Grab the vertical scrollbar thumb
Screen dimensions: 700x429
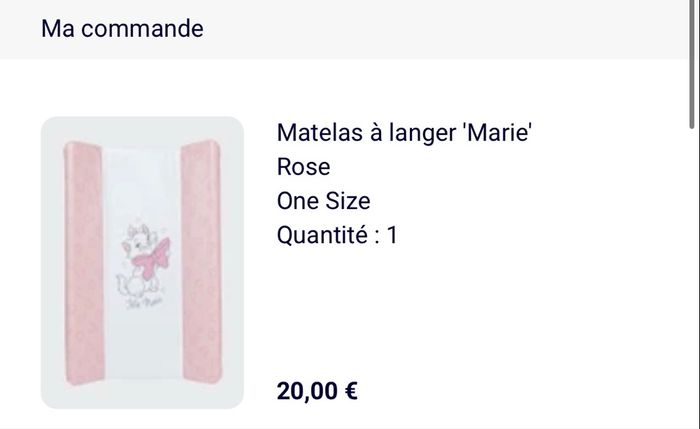coord(693,63)
